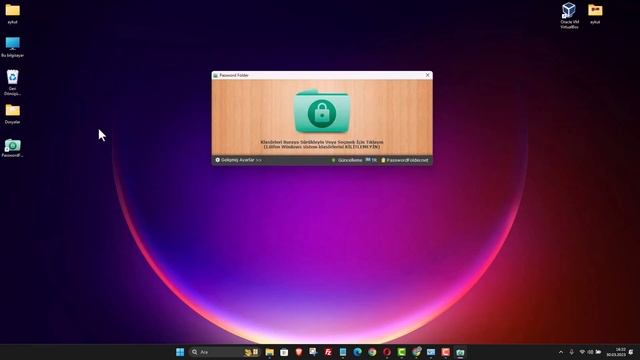Close the Password Folder window
The image size is (640, 360).
coord(427,75)
